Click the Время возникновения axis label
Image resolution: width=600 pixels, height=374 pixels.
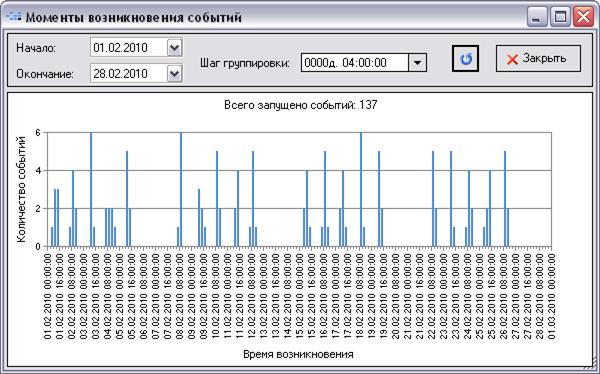(298, 354)
